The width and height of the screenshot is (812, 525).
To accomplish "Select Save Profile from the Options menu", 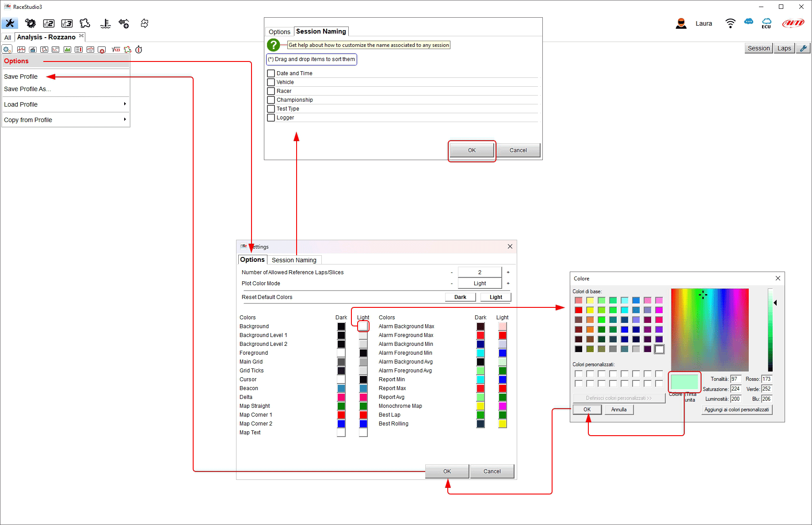I will coord(21,77).
